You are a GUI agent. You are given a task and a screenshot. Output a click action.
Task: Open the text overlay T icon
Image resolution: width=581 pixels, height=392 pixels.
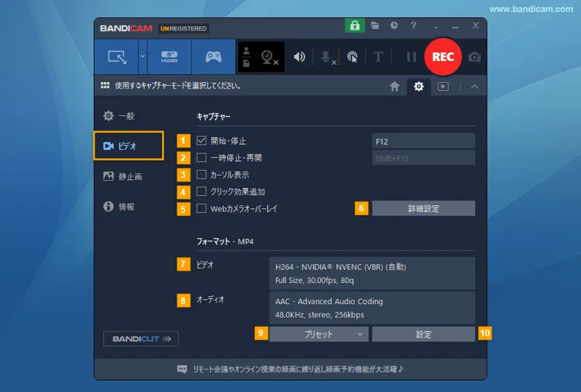point(378,57)
